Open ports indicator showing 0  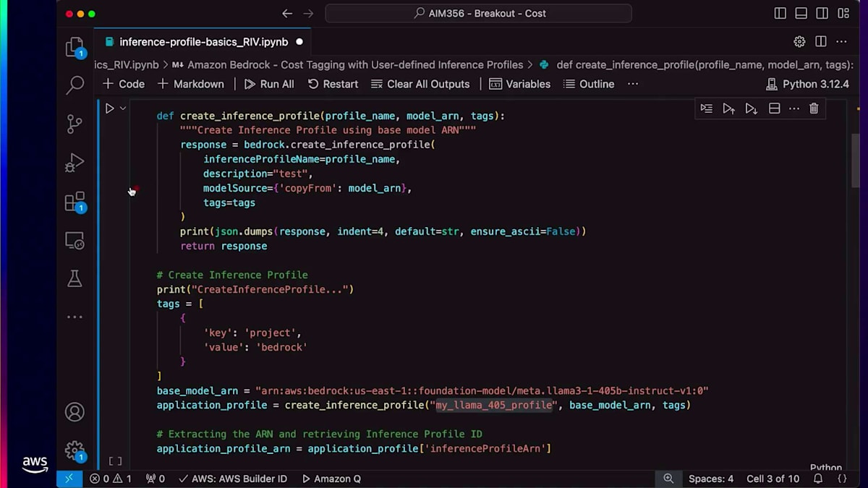pyautogui.click(x=156, y=479)
